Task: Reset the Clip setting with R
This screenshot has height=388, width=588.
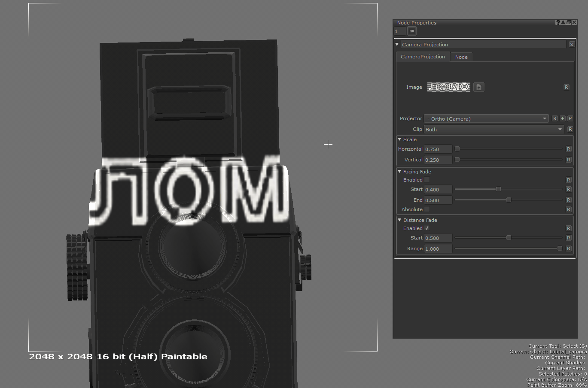Action: click(x=570, y=129)
